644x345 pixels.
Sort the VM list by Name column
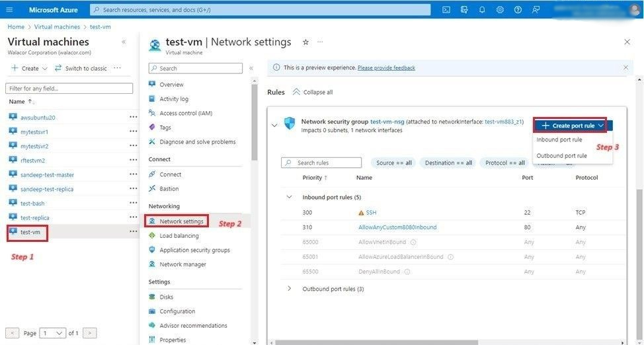coord(22,101)
